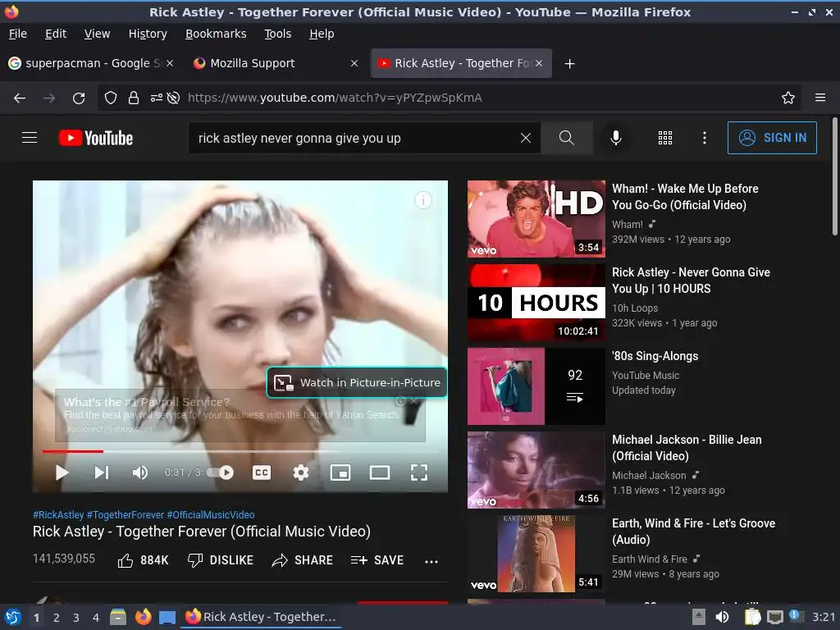Click the YouTube search magnifier button
The width and height of the screenshot is (840, 630).
[566, 138]
